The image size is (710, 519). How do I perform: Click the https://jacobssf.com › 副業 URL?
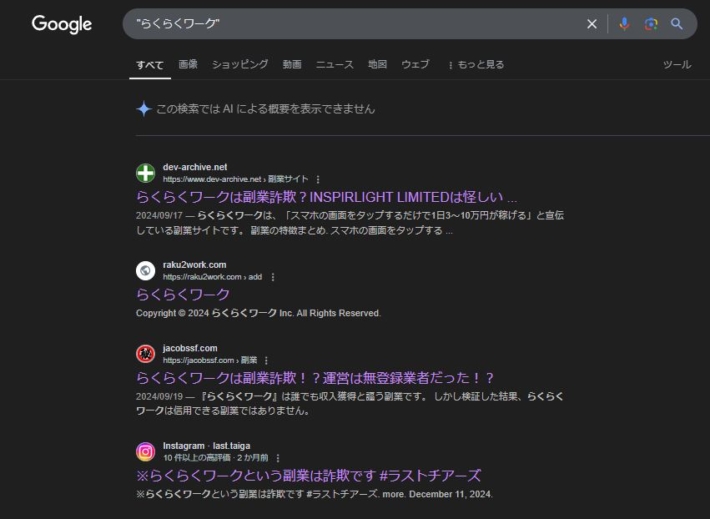point(210,360)
